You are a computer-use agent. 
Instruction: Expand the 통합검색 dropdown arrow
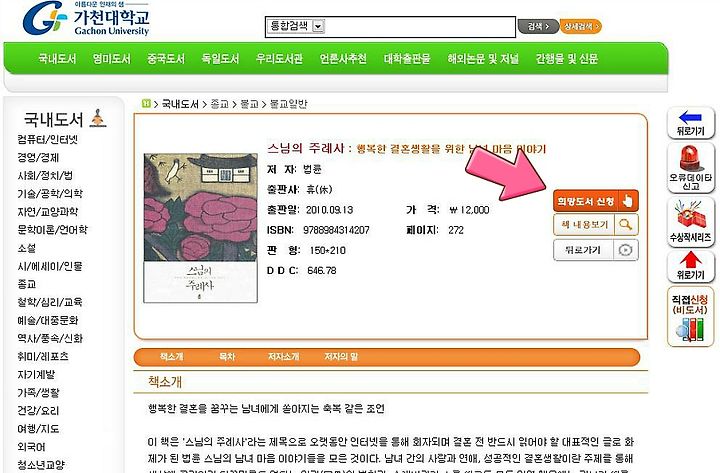click(319, 26)
